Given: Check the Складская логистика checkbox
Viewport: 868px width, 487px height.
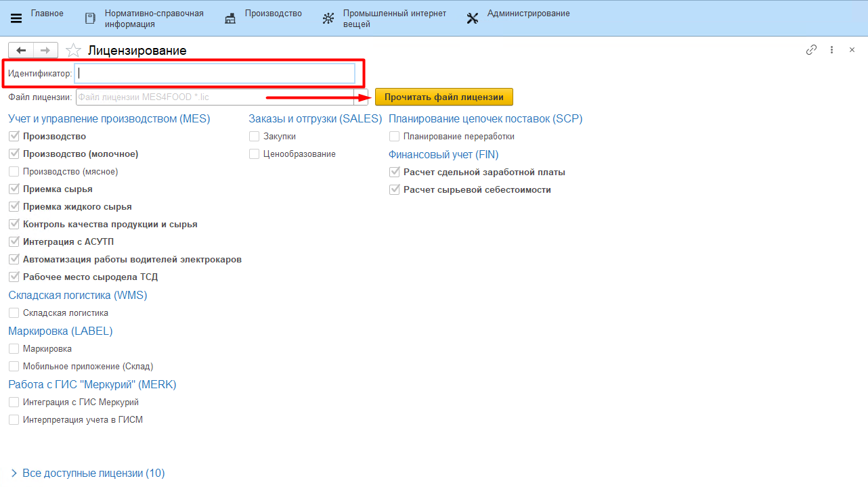Looking at the screenshot, I should pos(14,313).
